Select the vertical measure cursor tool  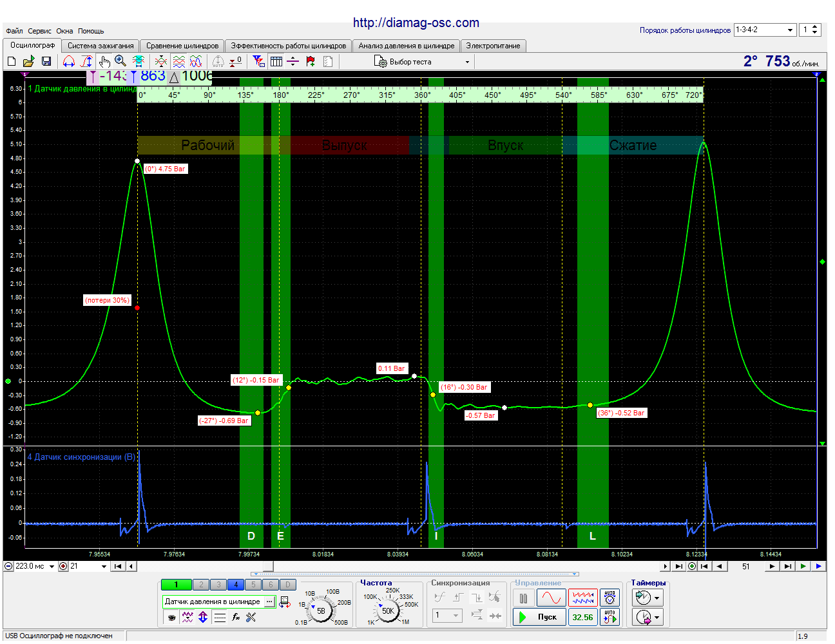coord(87,61)
